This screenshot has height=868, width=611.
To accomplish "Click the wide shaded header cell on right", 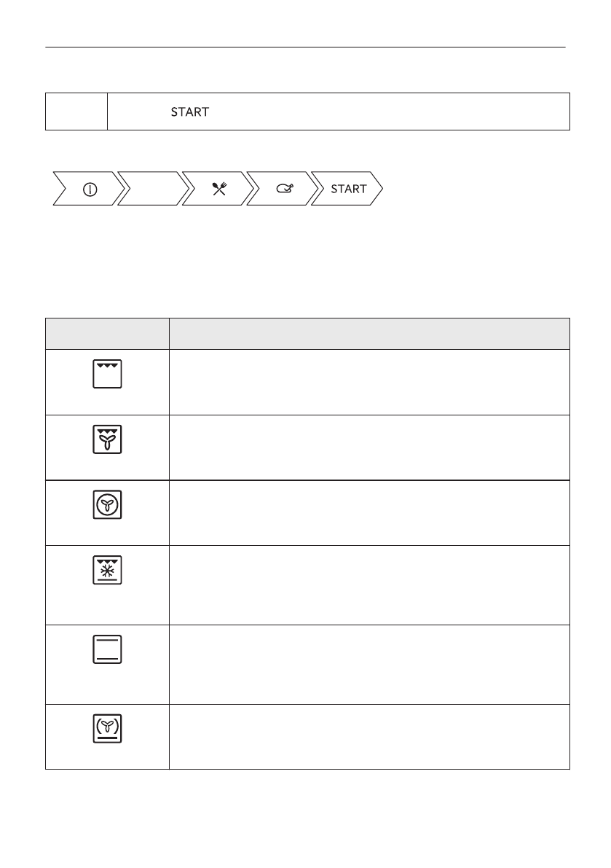I will click(x=369, y=333).
